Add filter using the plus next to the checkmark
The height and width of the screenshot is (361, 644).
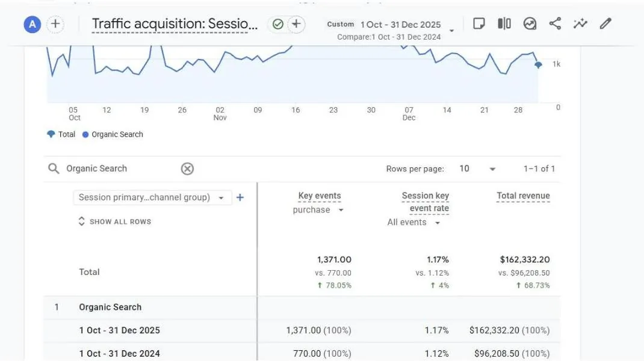click(296, 24)
